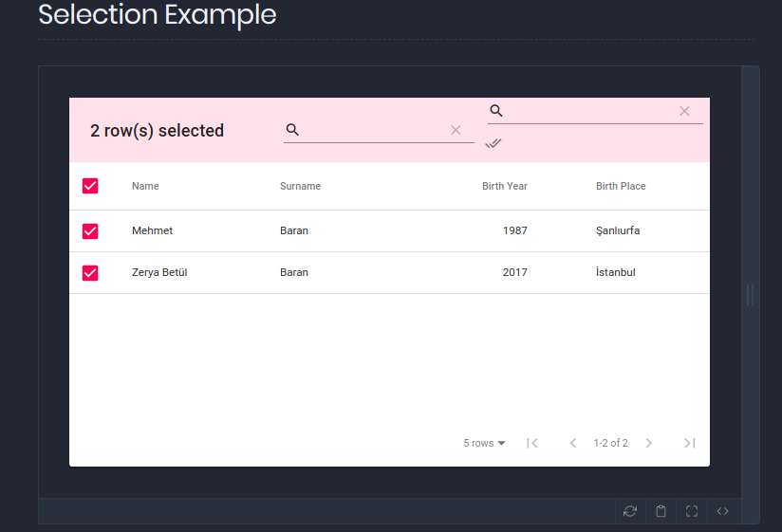Click the Mehmet name cell
The image size is (782, 532).
click(x=152, y=230)
